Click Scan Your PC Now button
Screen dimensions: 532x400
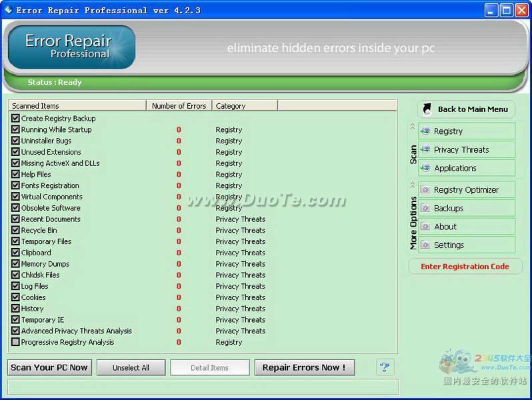tap(49, 367)
